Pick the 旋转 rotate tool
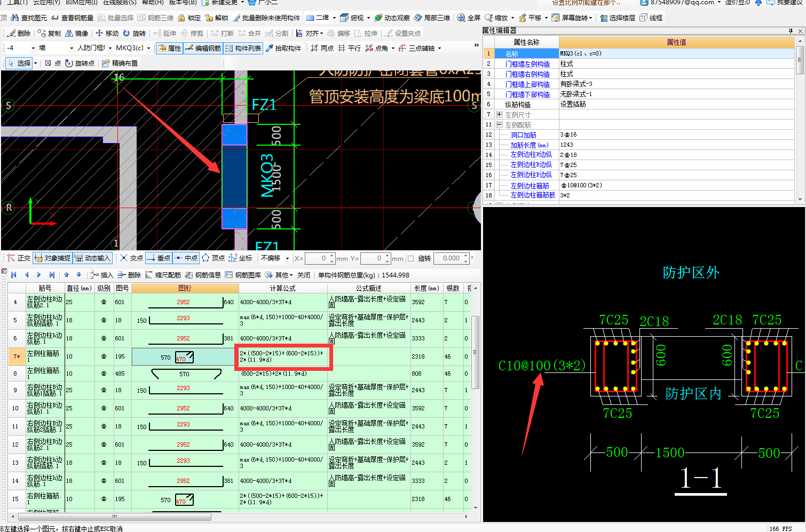 click(x=135, y=33)
